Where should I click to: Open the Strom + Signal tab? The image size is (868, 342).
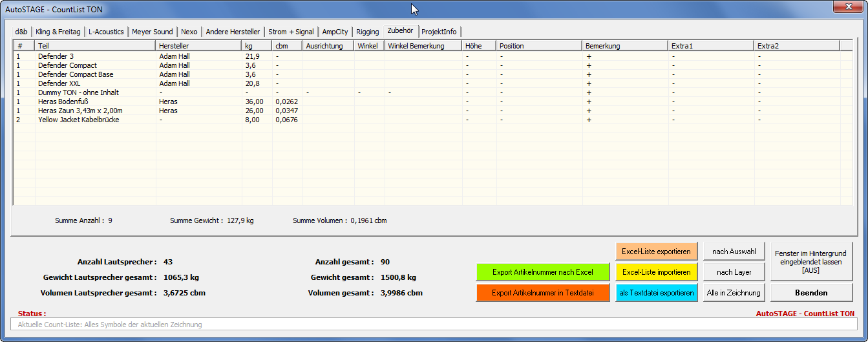tap(291, 32)
